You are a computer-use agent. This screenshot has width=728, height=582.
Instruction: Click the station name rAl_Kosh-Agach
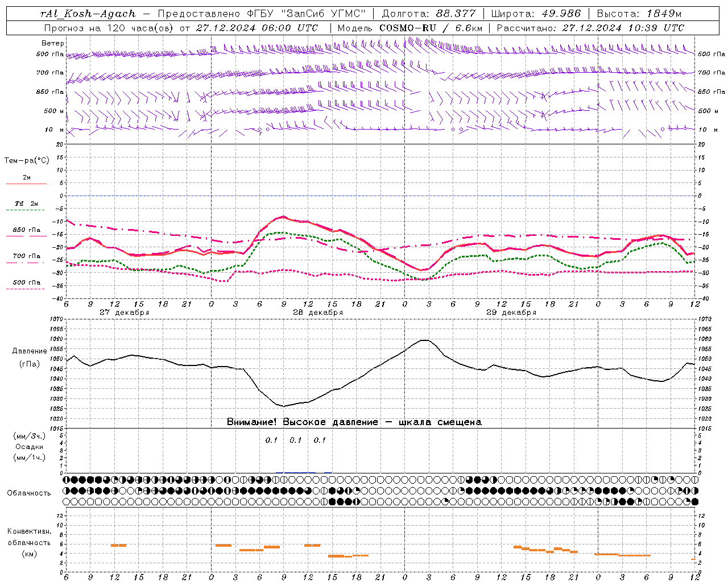[x=88, y=14]
